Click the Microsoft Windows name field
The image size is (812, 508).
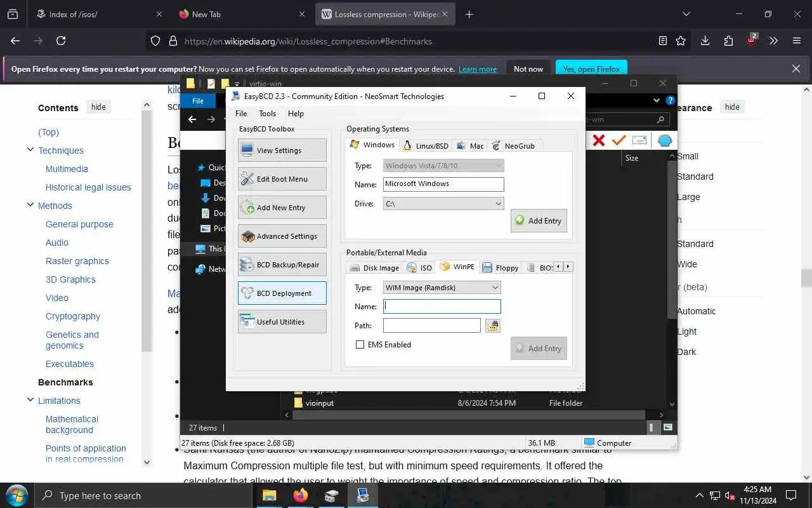pyautogui.click(x=443, y=184)
